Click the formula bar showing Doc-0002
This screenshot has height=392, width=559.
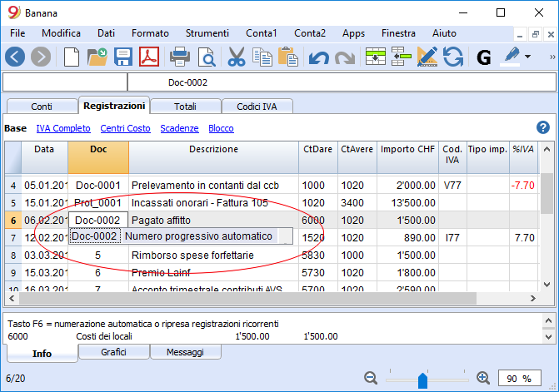[342, 82]
